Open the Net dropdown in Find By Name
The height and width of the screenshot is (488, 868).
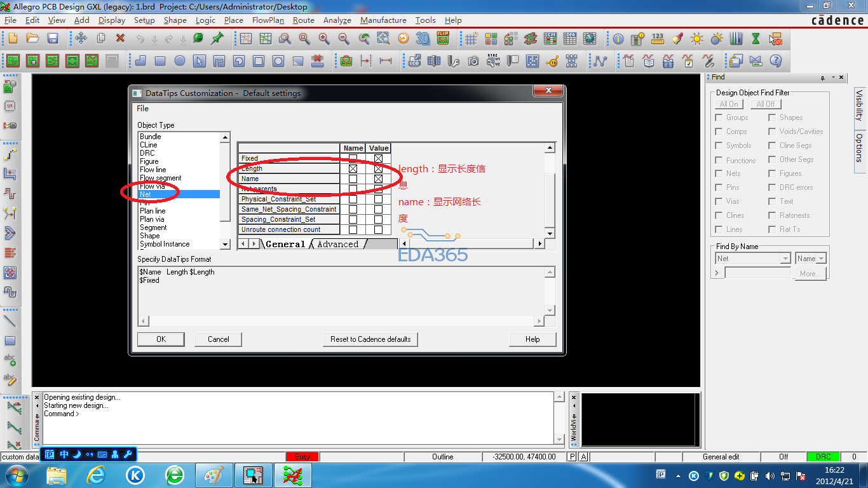coord(785,259)
